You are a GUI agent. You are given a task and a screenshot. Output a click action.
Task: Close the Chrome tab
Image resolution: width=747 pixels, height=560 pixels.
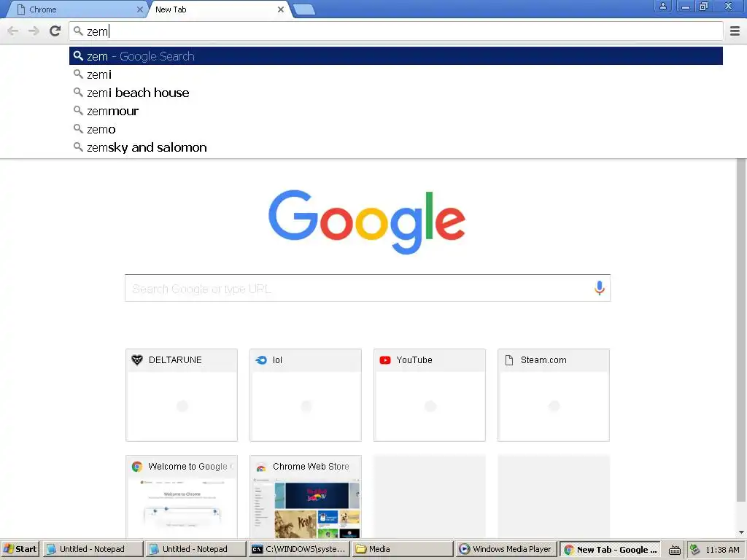click(139, 9)
